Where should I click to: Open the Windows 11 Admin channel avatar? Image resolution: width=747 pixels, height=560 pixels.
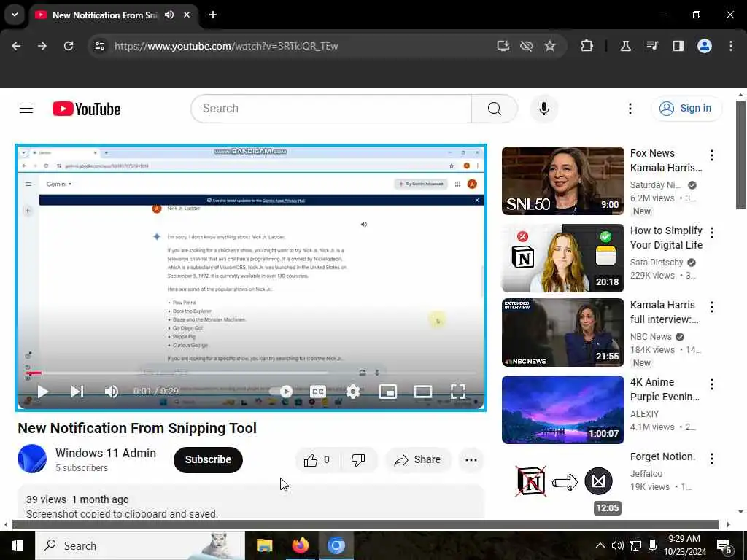tap(32, 459)
